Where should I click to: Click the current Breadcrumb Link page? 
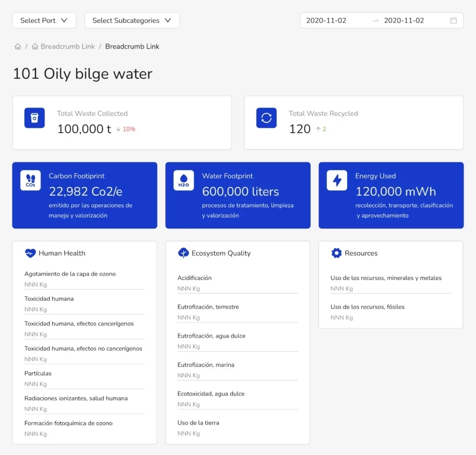pos(132,47)
